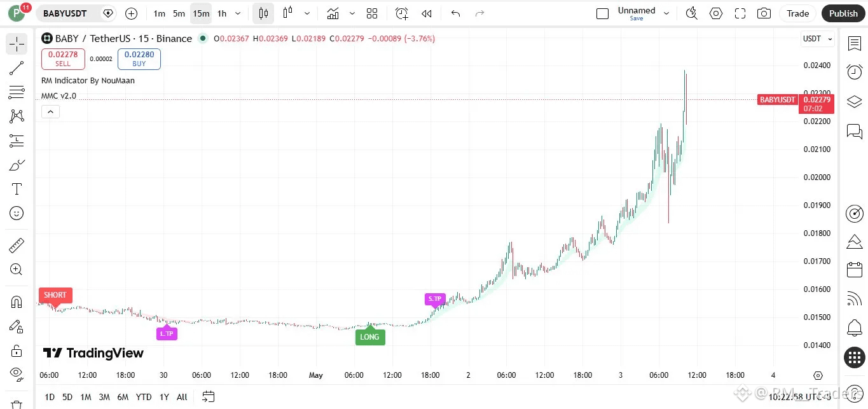This screenshot has height=409, width=868.
Task: Open time axis settings gear
Action: pyautogui.click(x=818, y=375)
